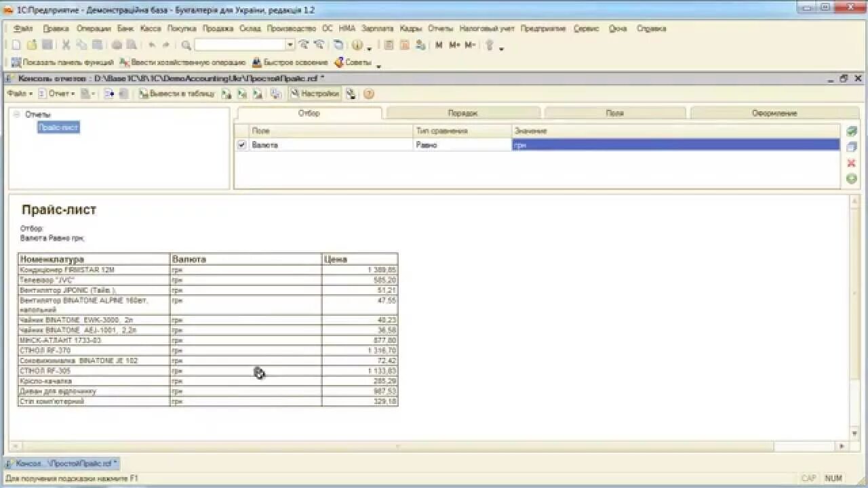Screen dimensions: 868x488
Task: Click the first icon right of Вывести в таблицу
Action: tap(226, 94)
